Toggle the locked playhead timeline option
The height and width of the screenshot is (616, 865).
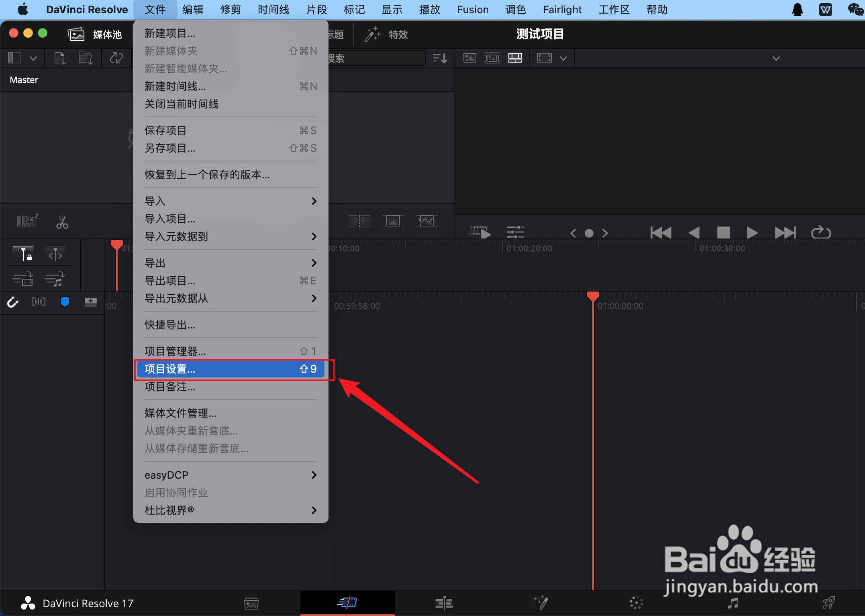24,254
